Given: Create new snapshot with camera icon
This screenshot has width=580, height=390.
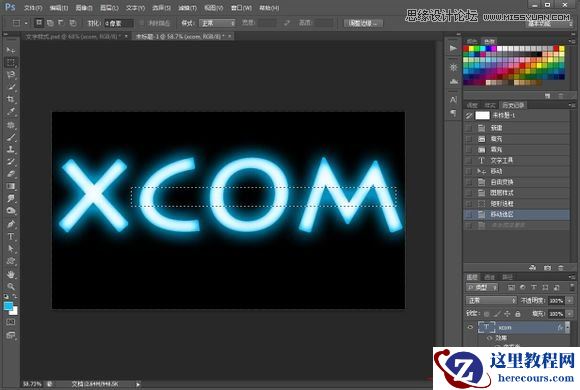Looking at the screenshot, I should (547, 268).
